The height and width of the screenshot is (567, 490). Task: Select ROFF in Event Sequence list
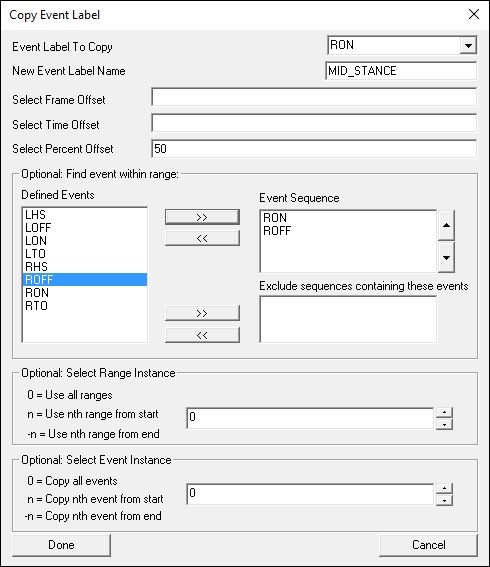click(x=277, y=231)
